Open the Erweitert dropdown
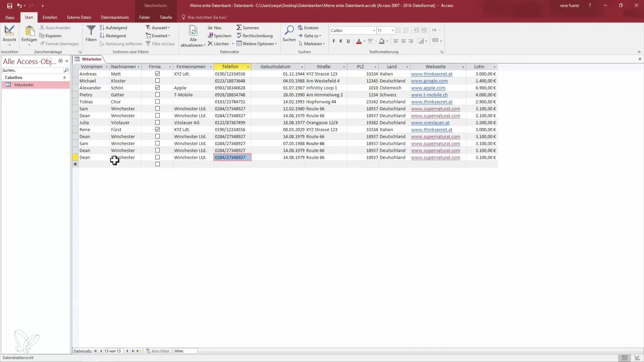 pos(158,36)
